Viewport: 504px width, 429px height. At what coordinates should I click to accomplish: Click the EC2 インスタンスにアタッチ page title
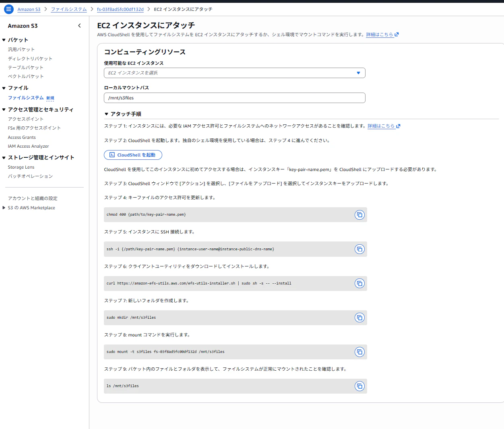pyautogui.click(x=146, y=25)
